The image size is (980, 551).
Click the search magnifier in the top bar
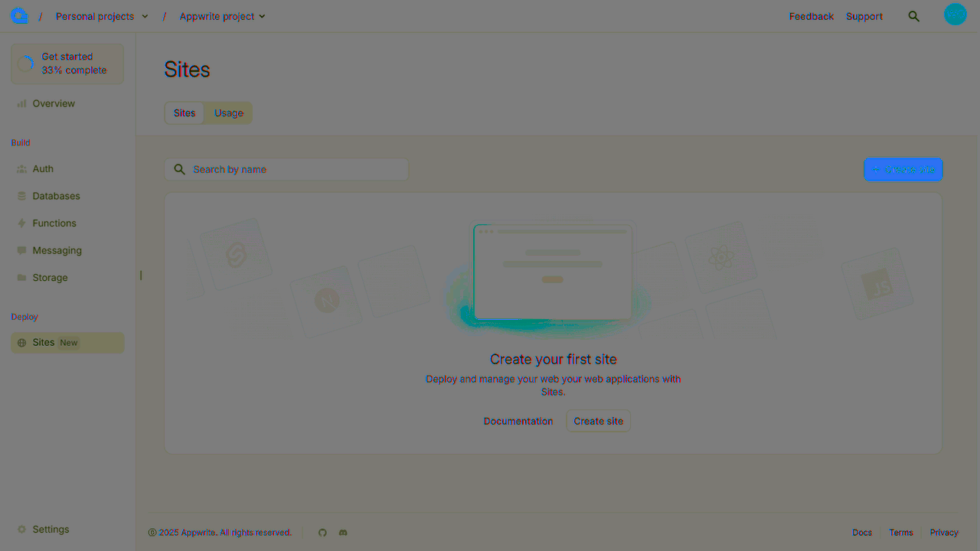(x=914, y=15)
